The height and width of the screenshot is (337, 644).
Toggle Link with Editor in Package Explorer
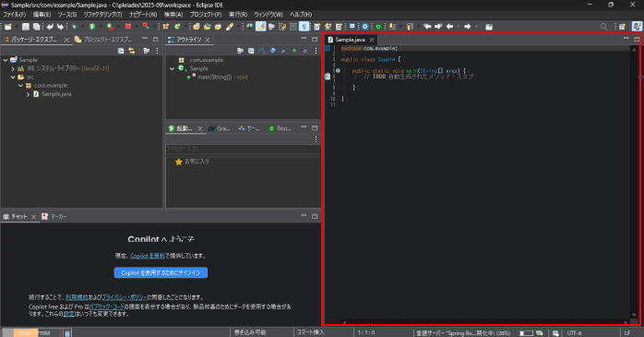click(x=132, y=51)
